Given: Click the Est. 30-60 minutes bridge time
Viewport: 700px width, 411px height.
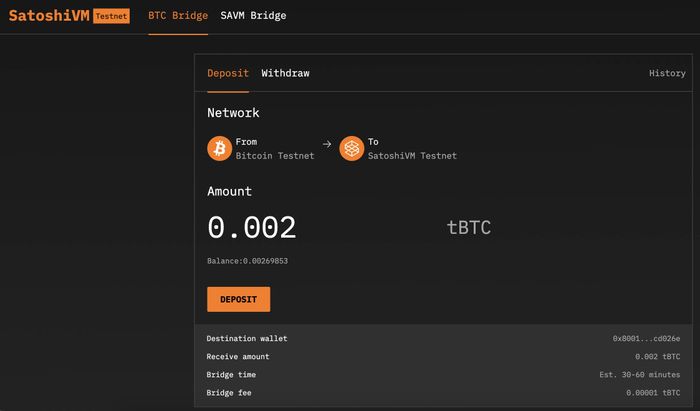Looking at the screenshot, I should coord(640,375).
